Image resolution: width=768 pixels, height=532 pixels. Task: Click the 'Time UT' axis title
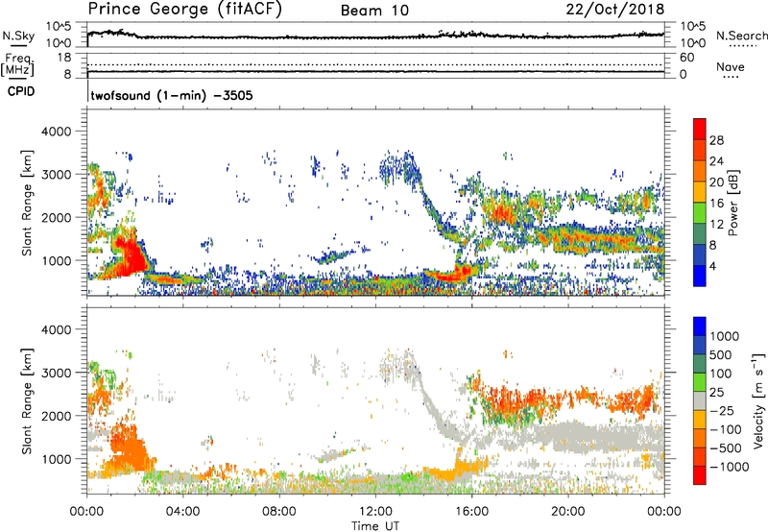coord(375,526)
